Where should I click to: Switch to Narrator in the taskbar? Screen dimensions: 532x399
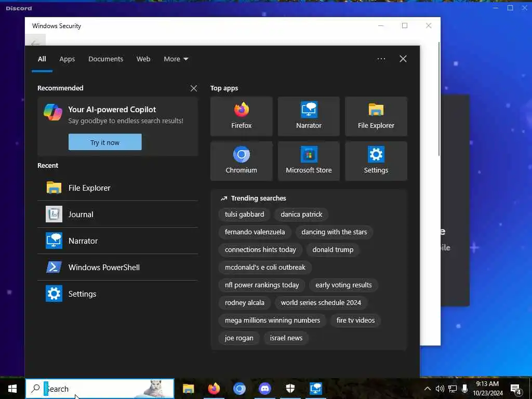(315, 389)
